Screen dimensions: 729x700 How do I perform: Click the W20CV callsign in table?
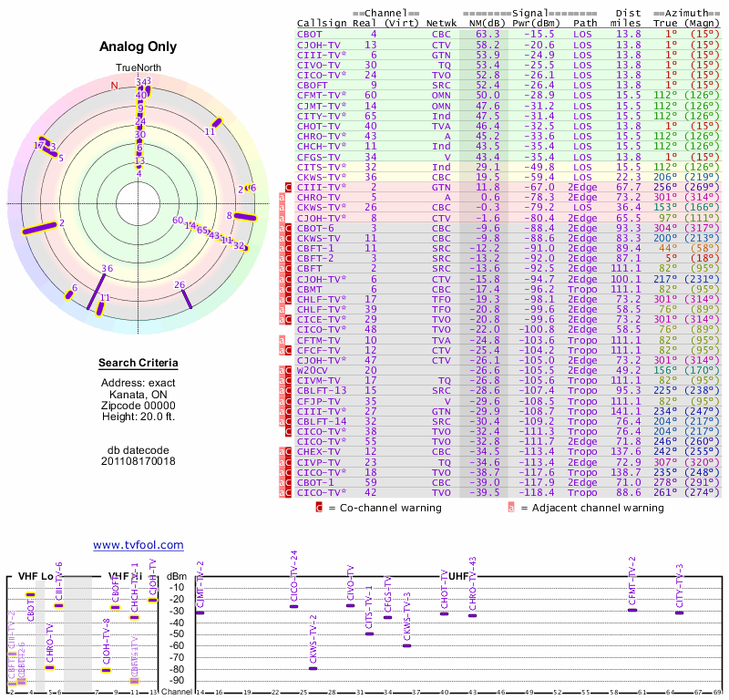coord(316,370)
